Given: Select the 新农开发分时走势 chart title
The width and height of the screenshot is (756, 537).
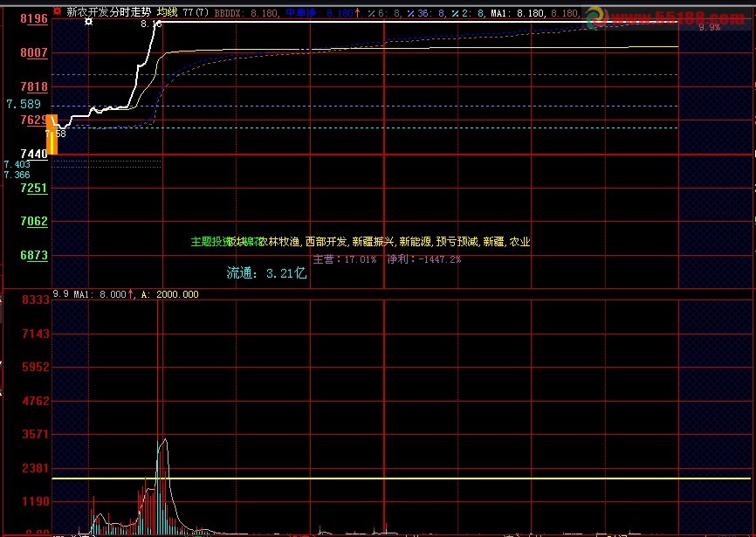Looking at the screenshot, I should [x=108, y=12].
